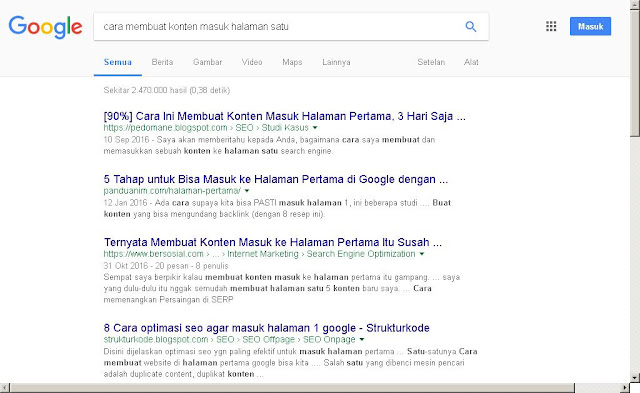Viewport: 640px width, 393px height.
Task: Click 'Sekitar 2.470.000 hasil' result stats
Action: (167, 90)
